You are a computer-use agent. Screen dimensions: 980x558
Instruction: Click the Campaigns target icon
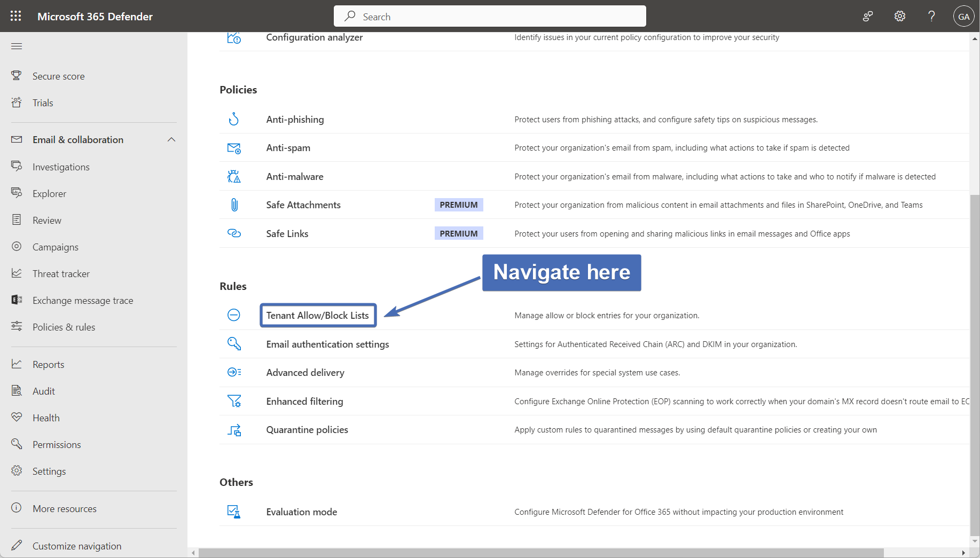point(17,247)
